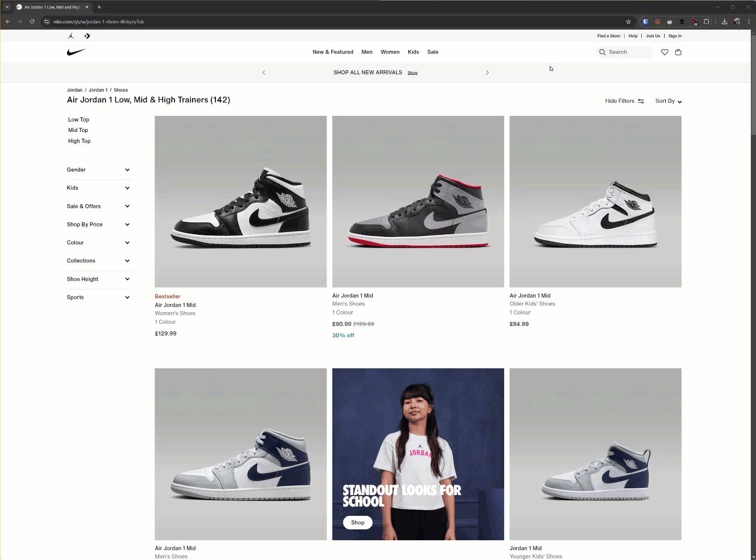Click the Find a Store link
The height and width of the screenshot is (560, 756).
[609, 36]
